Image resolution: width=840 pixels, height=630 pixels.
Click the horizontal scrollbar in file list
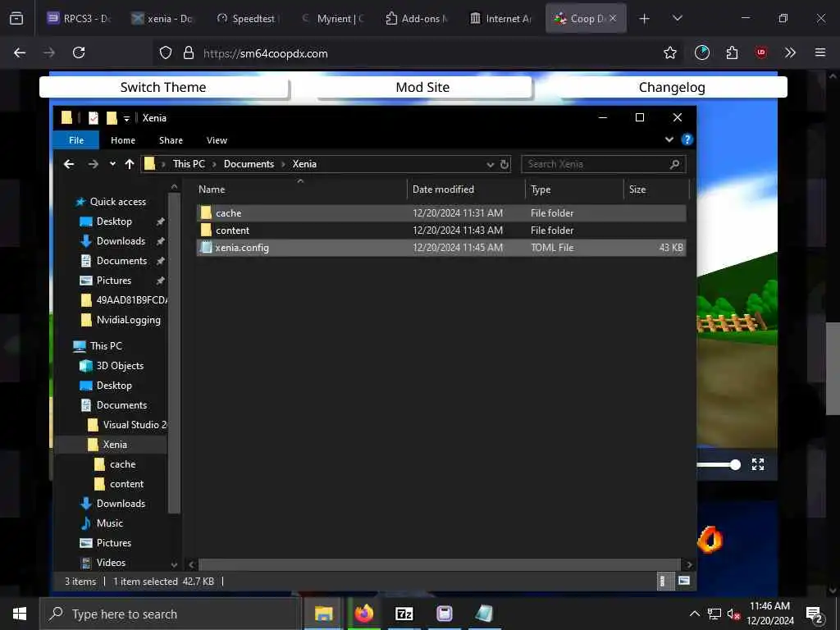(x=440, y=564)
